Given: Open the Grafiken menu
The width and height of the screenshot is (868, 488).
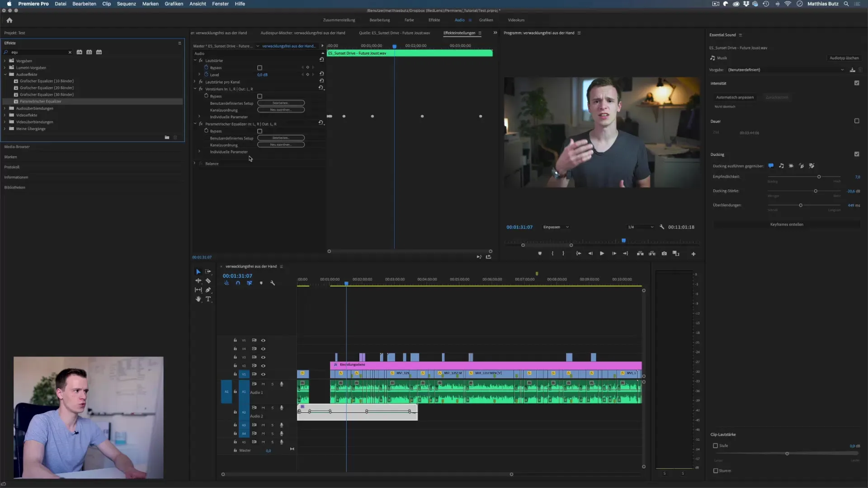Looking at the screenshot, I should pos(174,4).
